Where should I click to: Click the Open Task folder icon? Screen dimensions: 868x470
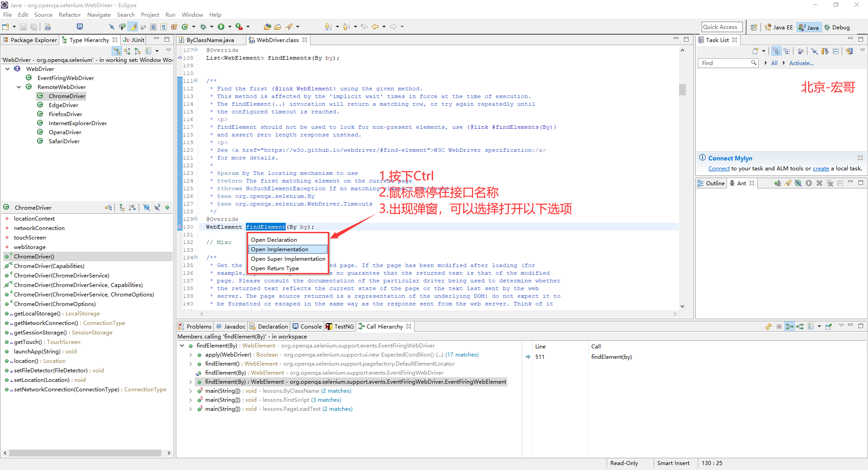tap(278, 27)
